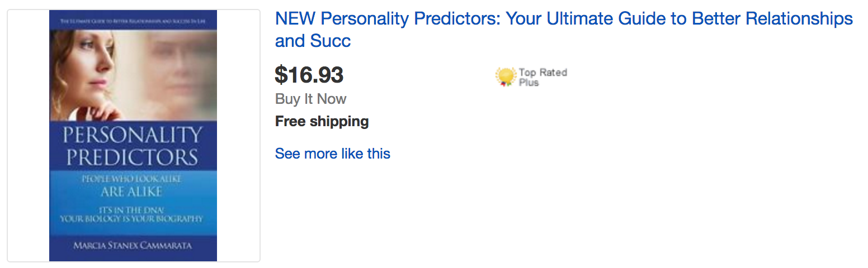The width and height of the screenshot is (868, 268).
Task: Click the $16.93 price
Action: point(309,75)
